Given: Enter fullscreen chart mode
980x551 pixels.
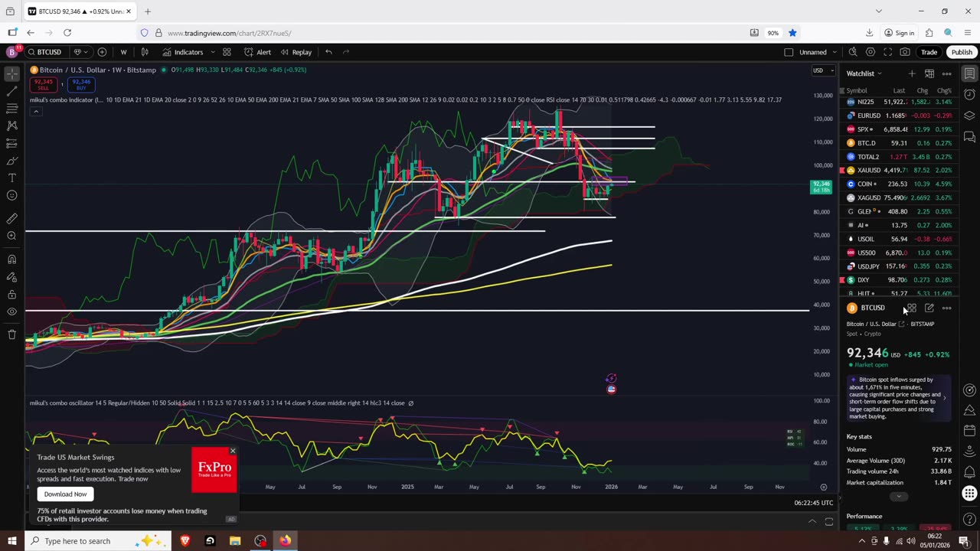Looking at the screenshot, I should pos(888,52).
